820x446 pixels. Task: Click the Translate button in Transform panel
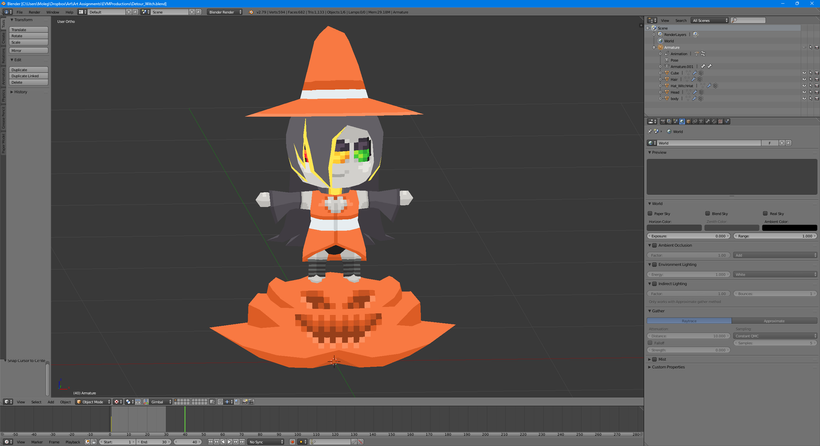[28, 30]
